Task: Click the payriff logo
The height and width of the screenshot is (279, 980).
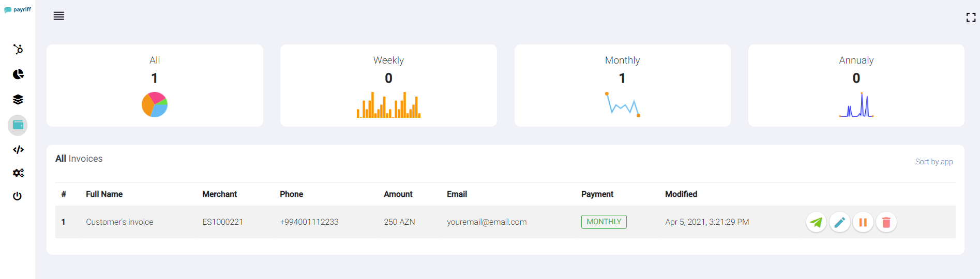Action: [x=18, y=10]
